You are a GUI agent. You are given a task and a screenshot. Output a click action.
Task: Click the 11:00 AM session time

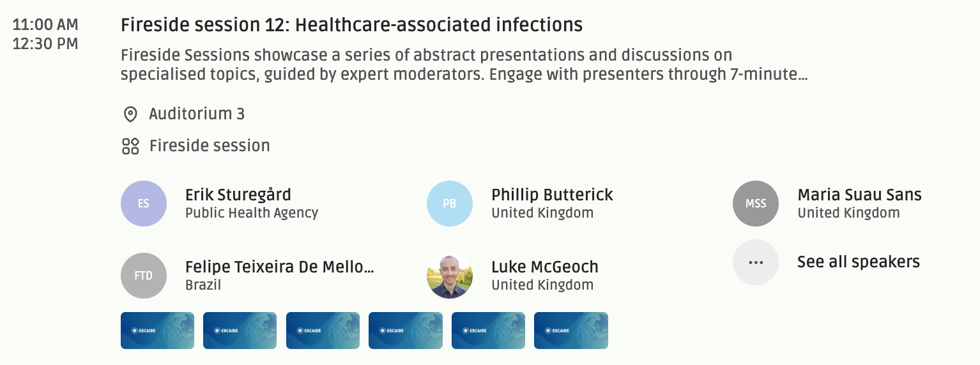(x=45, y=25)
